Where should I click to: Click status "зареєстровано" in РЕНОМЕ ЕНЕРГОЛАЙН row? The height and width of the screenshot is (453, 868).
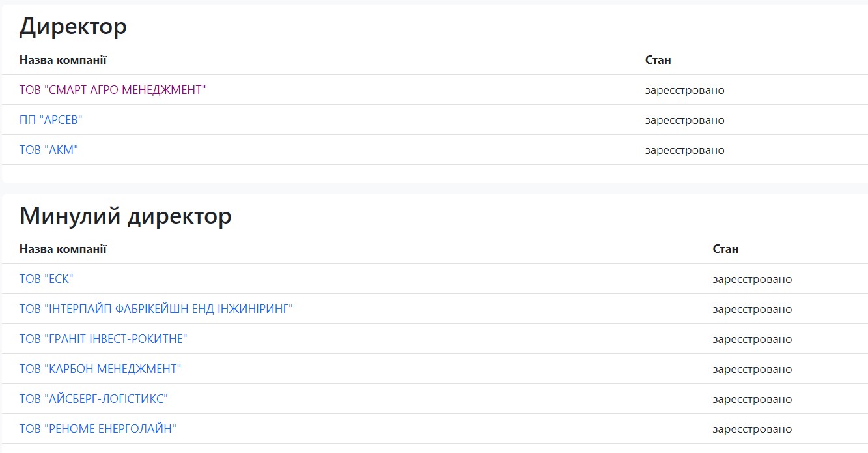[x=752, y=429]
